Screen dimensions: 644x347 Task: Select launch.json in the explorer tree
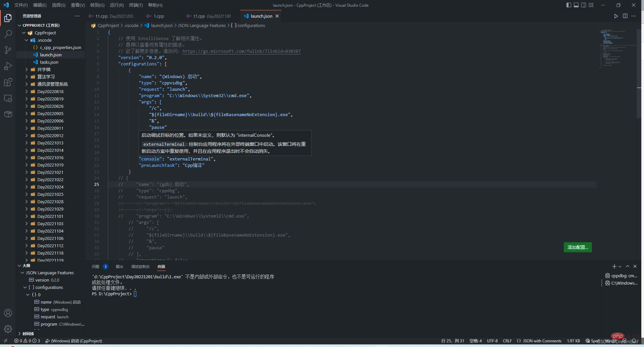pos(51,55)
